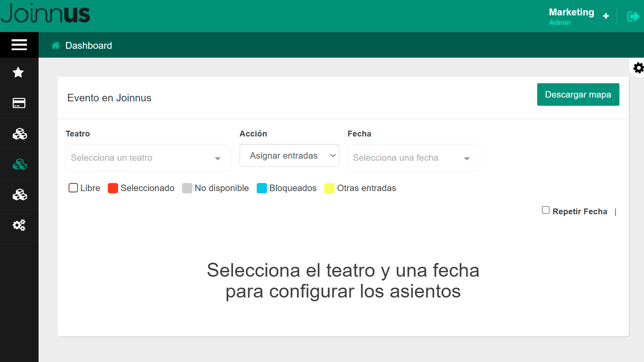Image resolution: width=644 pixels, height=362 pixels.
Task: Enable the Libre checkbox
Action: click(x=73, y=188)
